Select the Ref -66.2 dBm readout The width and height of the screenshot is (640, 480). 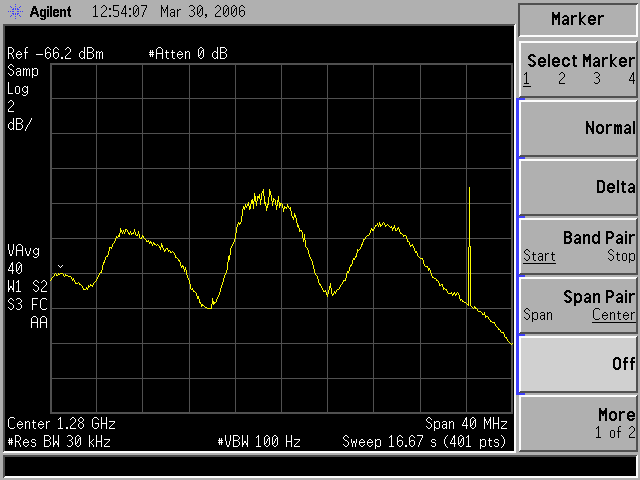point(55,53)
